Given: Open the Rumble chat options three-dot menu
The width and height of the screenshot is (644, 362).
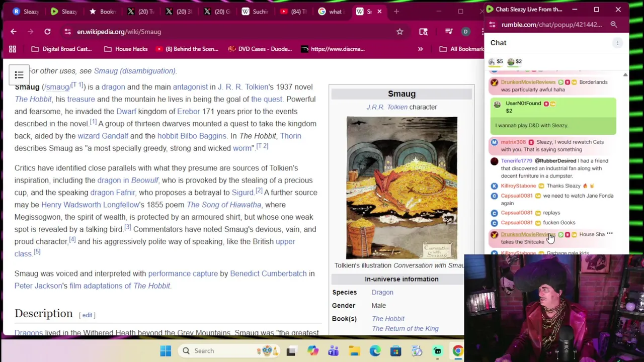Looking at the screenshot, I should click(617, 43).
